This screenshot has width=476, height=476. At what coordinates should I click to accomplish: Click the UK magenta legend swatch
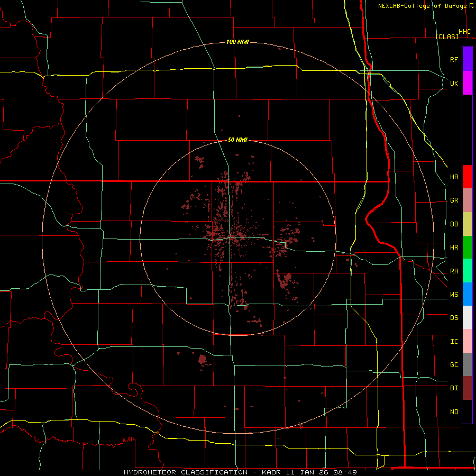tap(467, 83)
